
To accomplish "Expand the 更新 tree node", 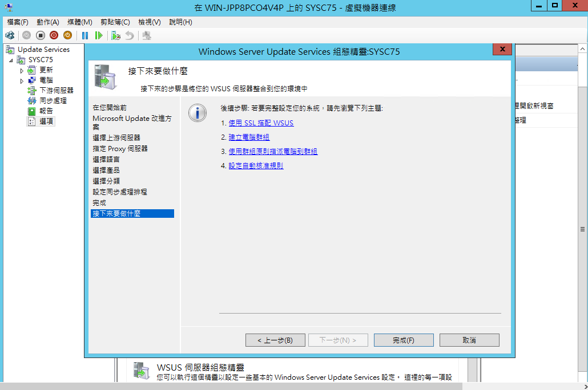I will click(22, 71).
